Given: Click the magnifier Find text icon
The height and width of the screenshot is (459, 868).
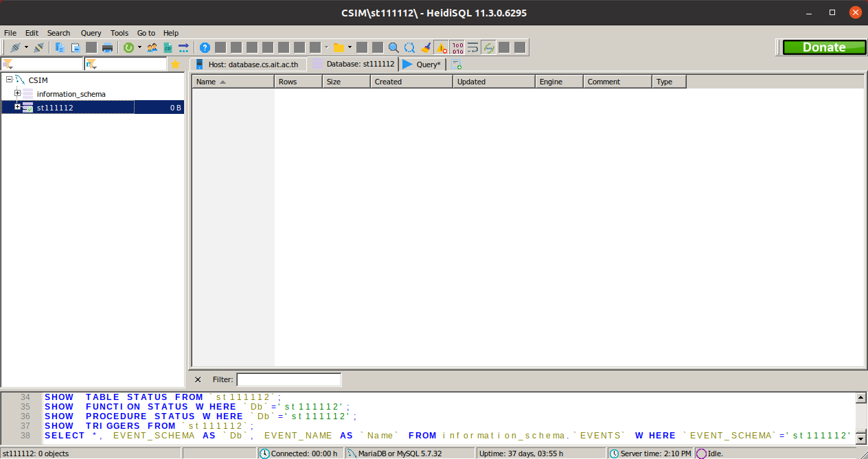Looking at the screenshot, I should click(x=393, y=47).
